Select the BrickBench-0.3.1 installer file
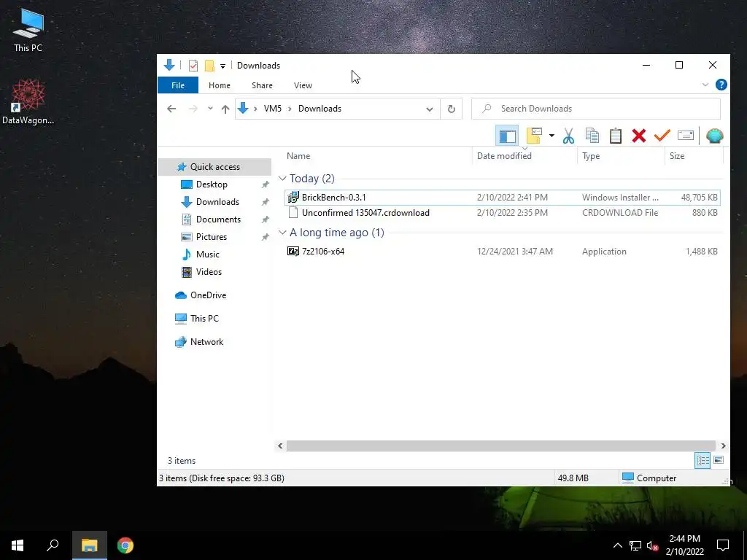This screenshot has height=560, width=747. click(x=502, y=197)
